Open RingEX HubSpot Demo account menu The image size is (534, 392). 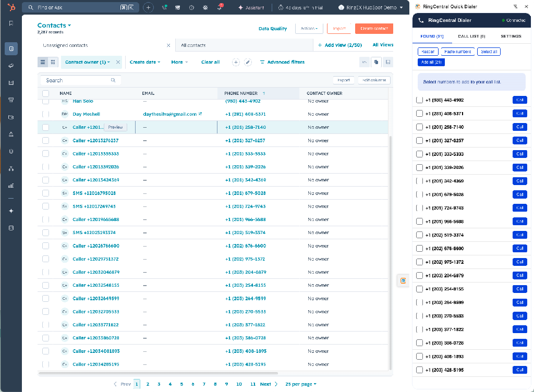click(x=371, y=7)
